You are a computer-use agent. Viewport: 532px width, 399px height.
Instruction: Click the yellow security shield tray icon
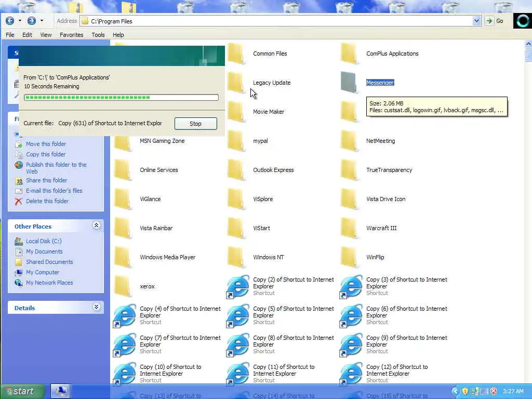point(465,391)
